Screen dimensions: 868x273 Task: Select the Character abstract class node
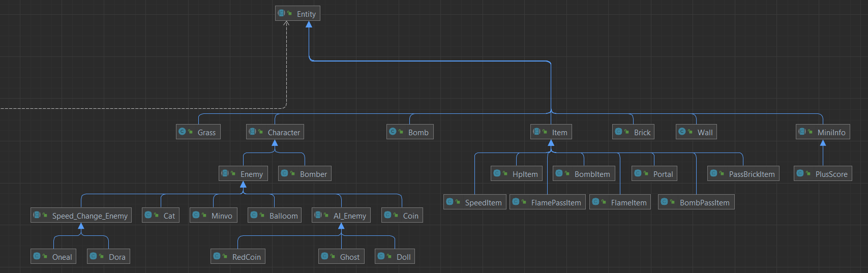275,132
